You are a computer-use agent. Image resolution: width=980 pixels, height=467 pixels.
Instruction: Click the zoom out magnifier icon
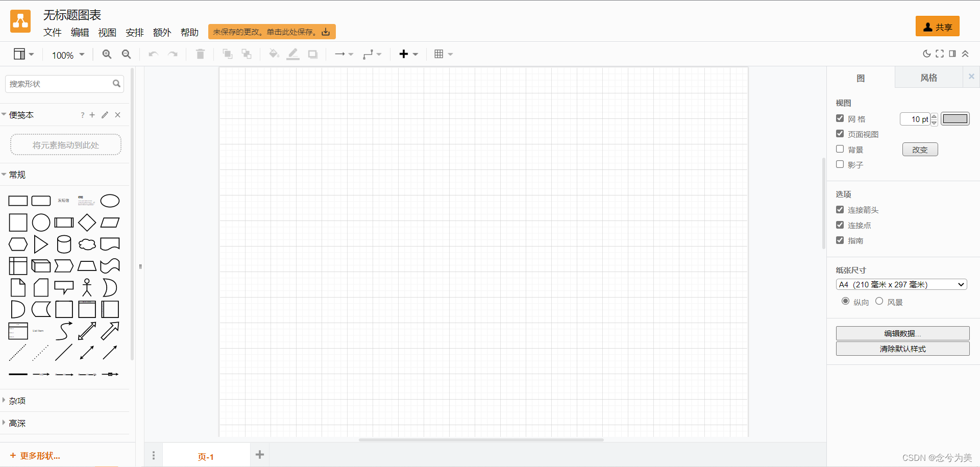coord(126,54)
